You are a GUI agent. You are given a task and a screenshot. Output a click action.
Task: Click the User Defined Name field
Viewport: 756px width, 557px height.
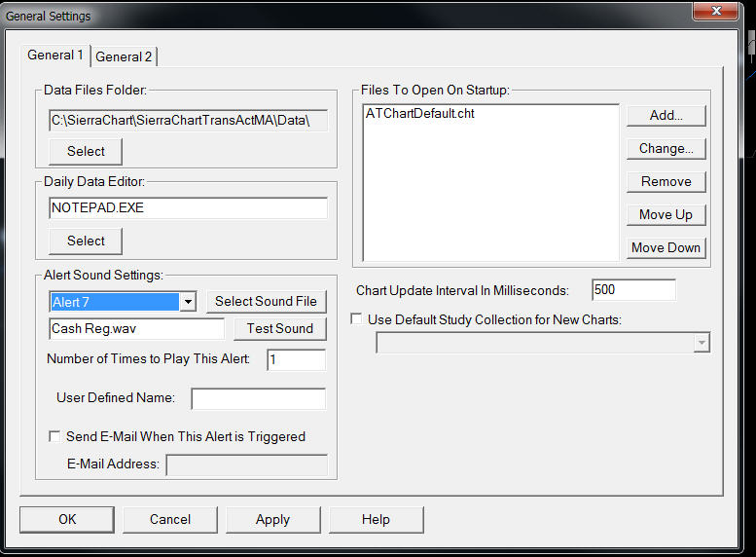click(x=259, y=398)
